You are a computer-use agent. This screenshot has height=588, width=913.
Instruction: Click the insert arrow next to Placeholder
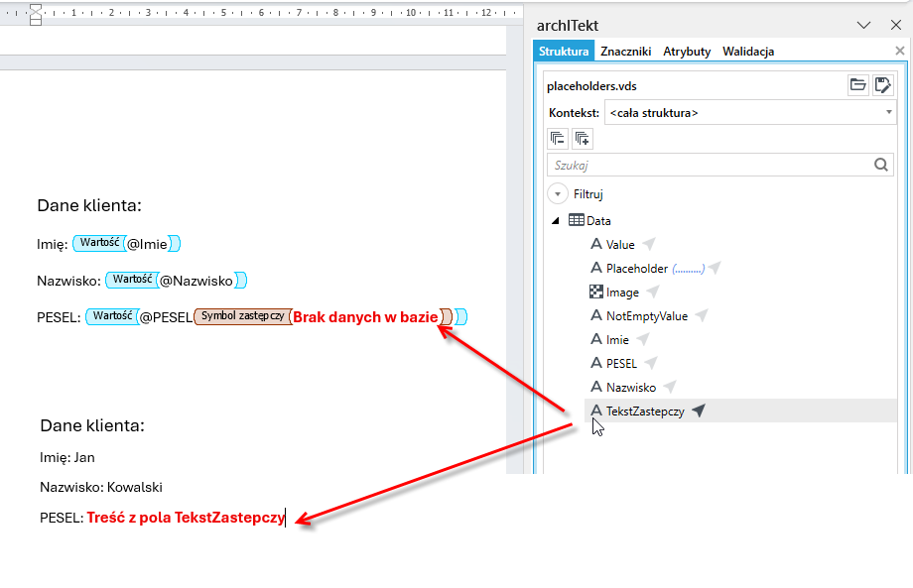[716, 268]
